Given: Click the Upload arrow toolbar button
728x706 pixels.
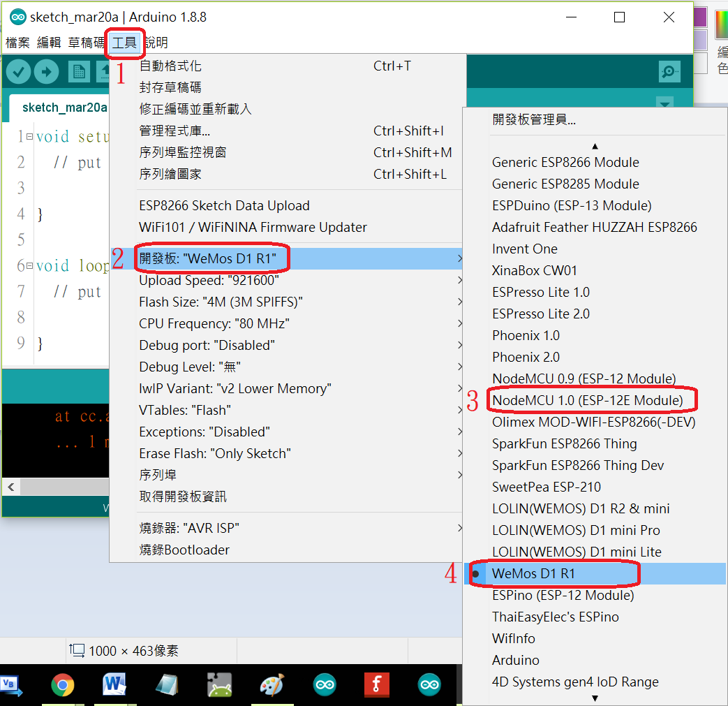Looking at the screenshot, I should [47, 72].
